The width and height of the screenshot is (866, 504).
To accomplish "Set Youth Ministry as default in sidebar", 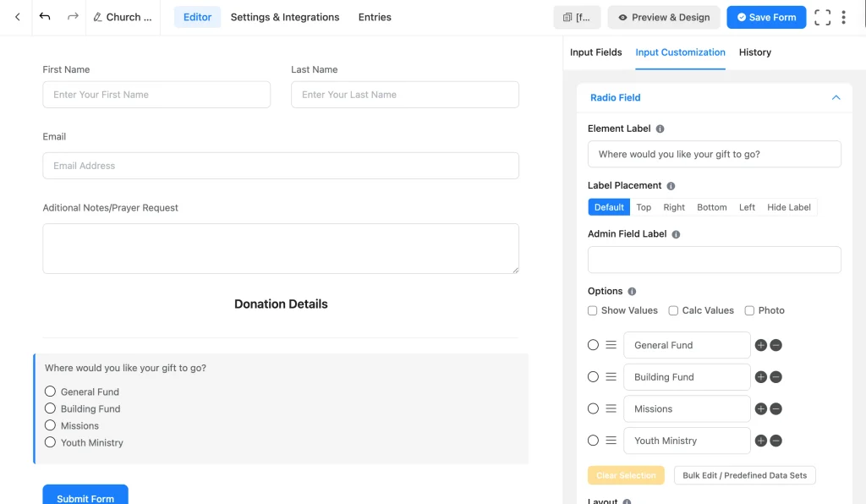I will [593, 441].
